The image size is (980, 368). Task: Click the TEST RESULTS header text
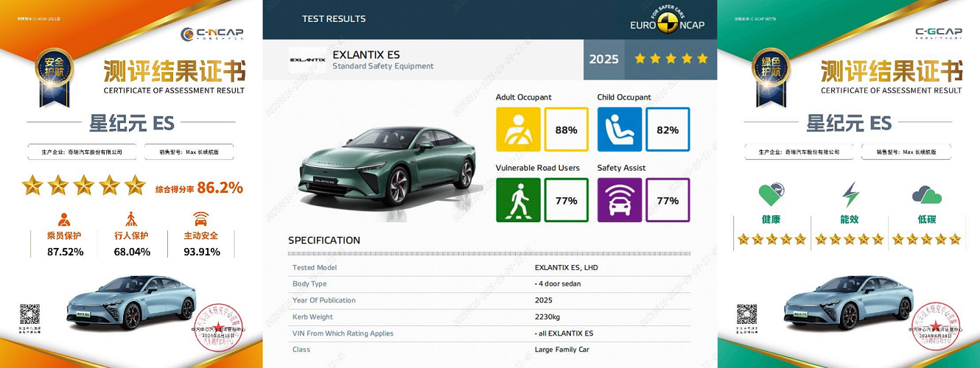pos(334,18)
